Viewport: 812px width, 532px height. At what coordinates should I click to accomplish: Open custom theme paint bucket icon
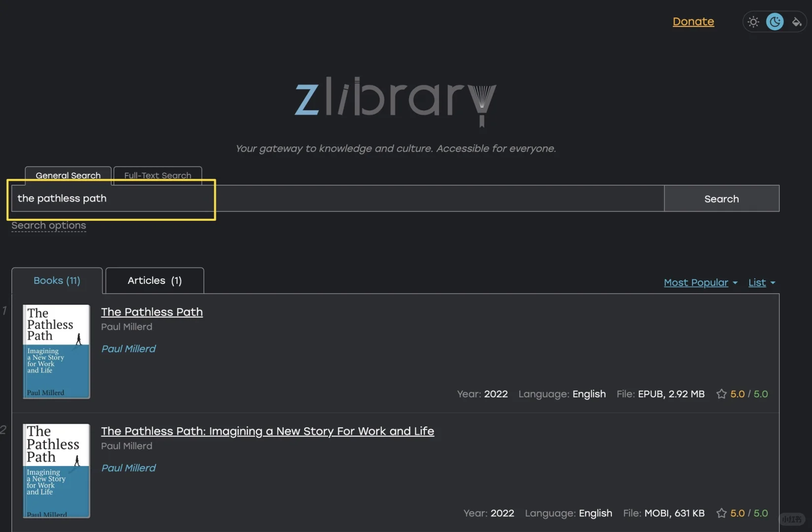click(x=796, y=22)
